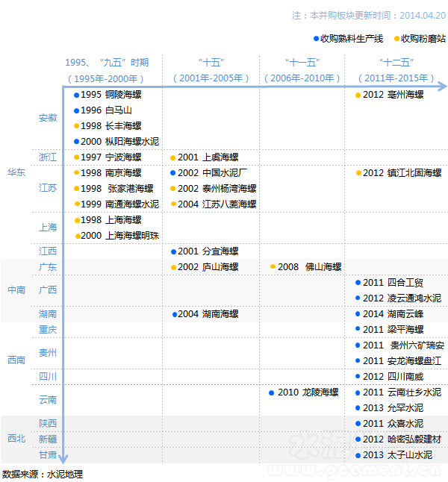Click the 新疆 province label
This screenshot has width=448, height=482.
pyautogui.click(x=48, y=439)
